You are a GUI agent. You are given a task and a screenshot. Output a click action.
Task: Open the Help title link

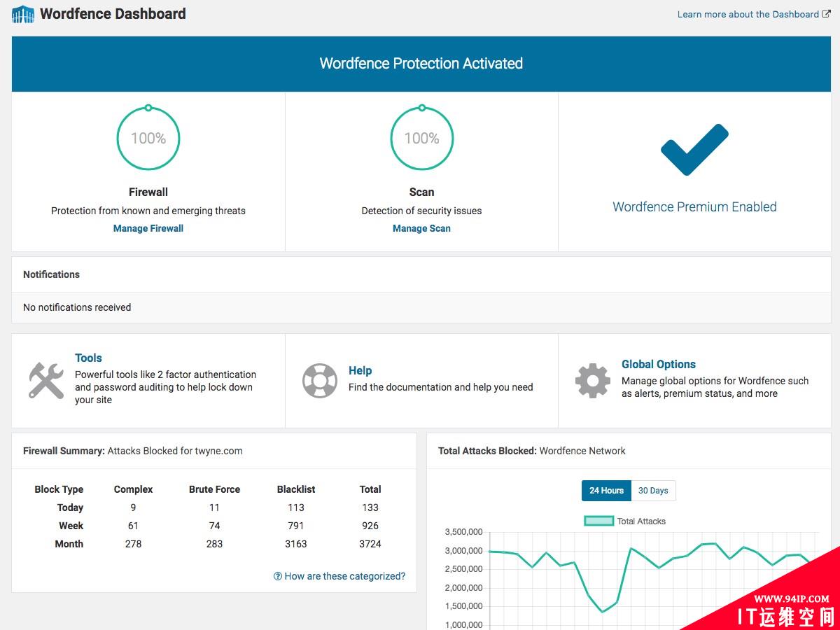click(360, 370)
